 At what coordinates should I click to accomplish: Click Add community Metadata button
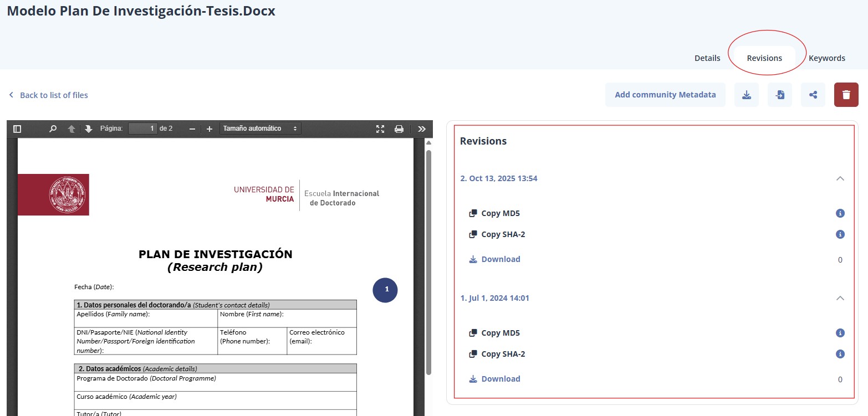coord(665,95)
